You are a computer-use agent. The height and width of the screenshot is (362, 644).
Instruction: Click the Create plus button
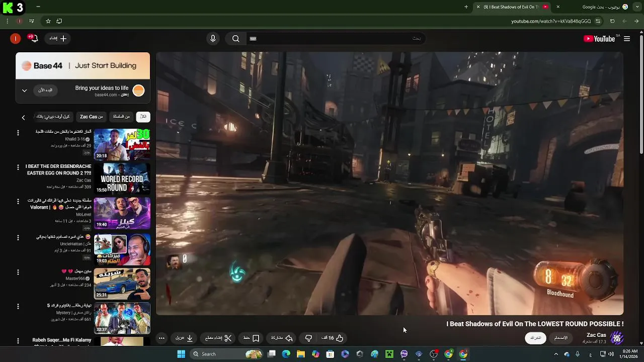[x=58, y=39]
